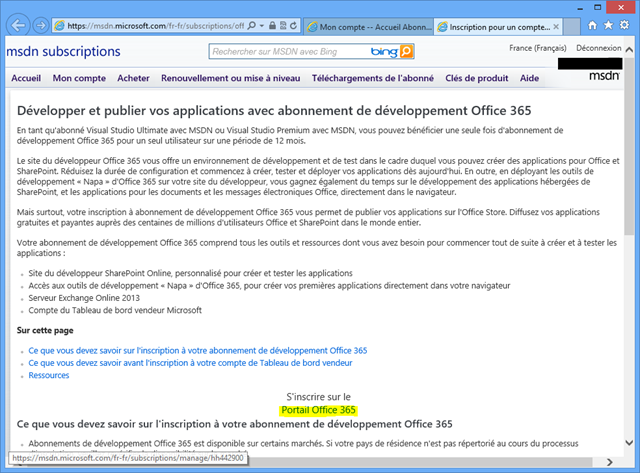Open the 'Mon compte' menu item

79,78
